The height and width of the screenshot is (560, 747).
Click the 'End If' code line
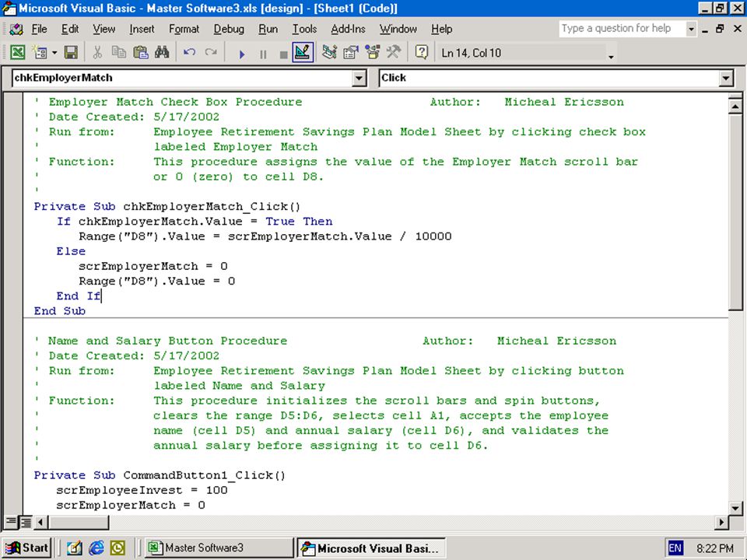click(x=79, y=296)
